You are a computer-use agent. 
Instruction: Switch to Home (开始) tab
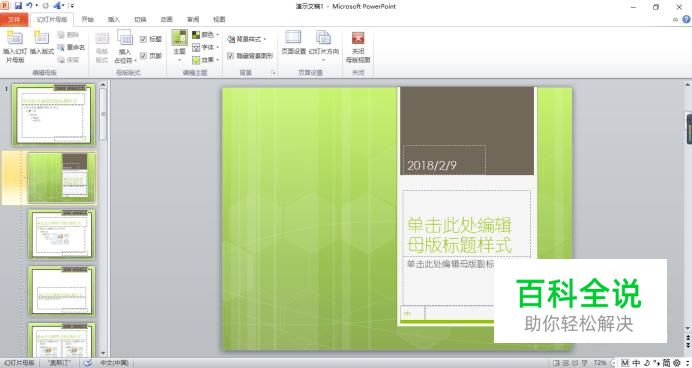[88, 19]
